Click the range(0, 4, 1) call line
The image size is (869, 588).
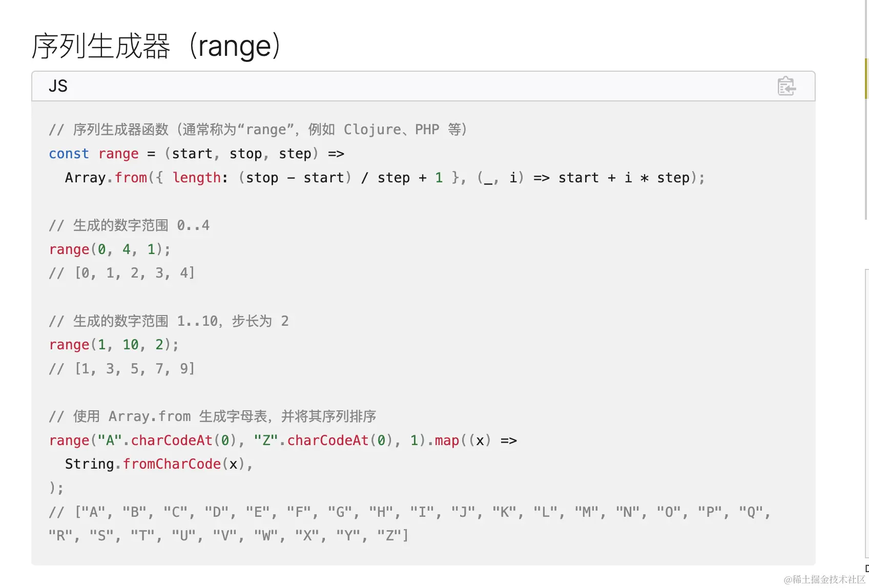(110, 249)
